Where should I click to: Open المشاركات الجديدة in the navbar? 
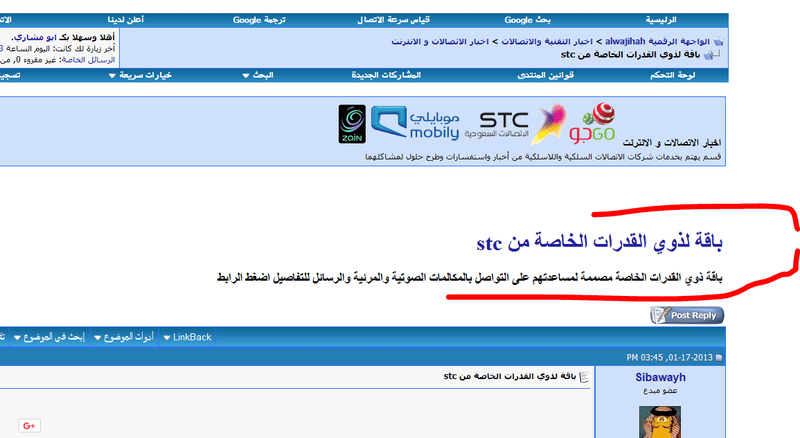point(386,75)
